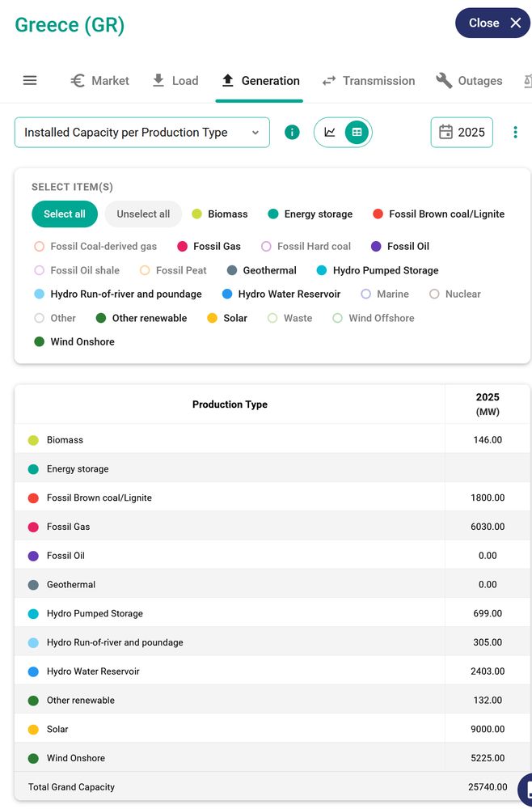Click the arrows icon on Transmission tab

(329, 81)
